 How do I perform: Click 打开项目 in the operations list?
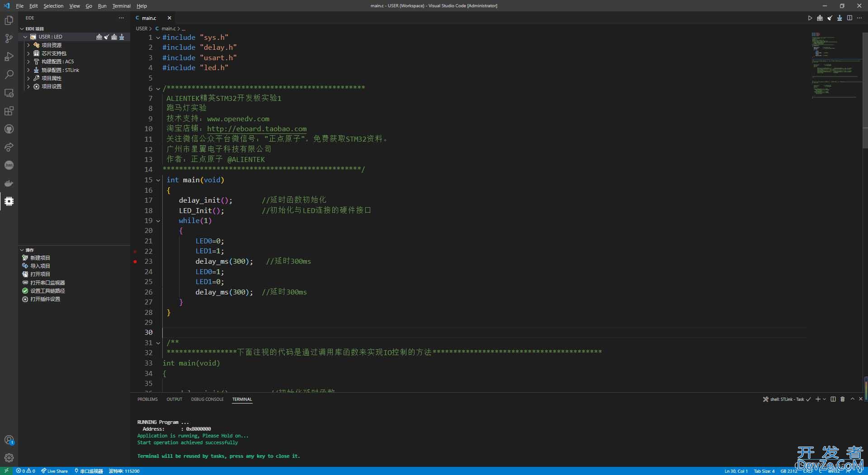point(40,274)
